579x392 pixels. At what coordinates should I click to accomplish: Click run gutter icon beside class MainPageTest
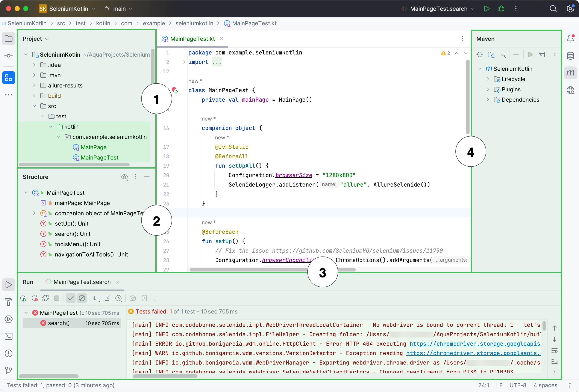point(175,90)
